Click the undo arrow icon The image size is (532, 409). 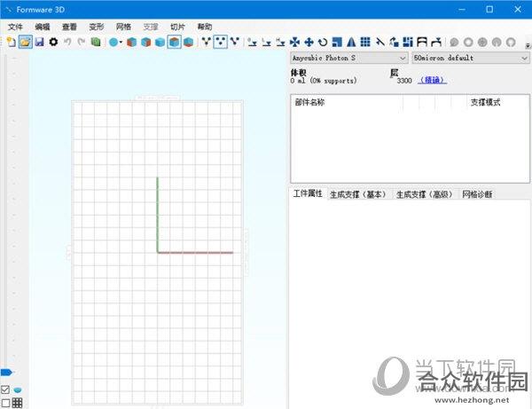[x=67, y=42]
